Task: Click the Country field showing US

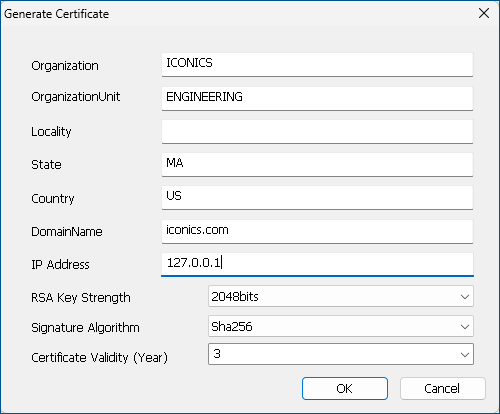Action: (317, 198)
